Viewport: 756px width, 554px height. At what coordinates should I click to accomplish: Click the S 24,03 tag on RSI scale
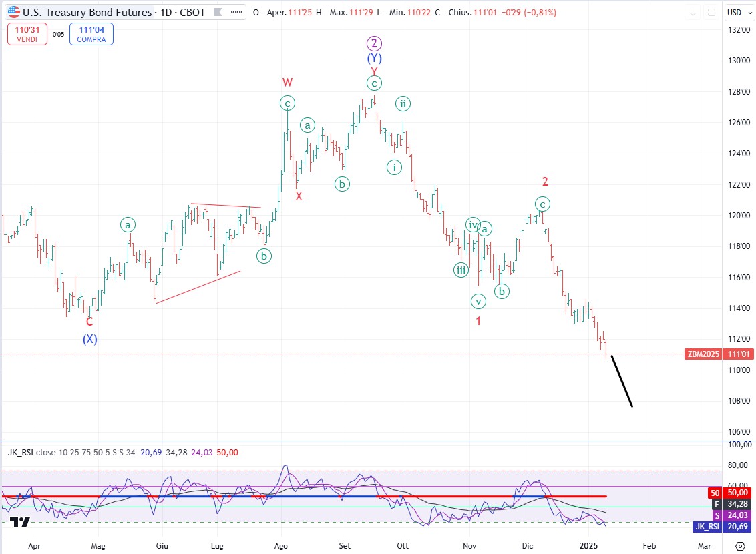pyautogui.click(x=731, y=515)
